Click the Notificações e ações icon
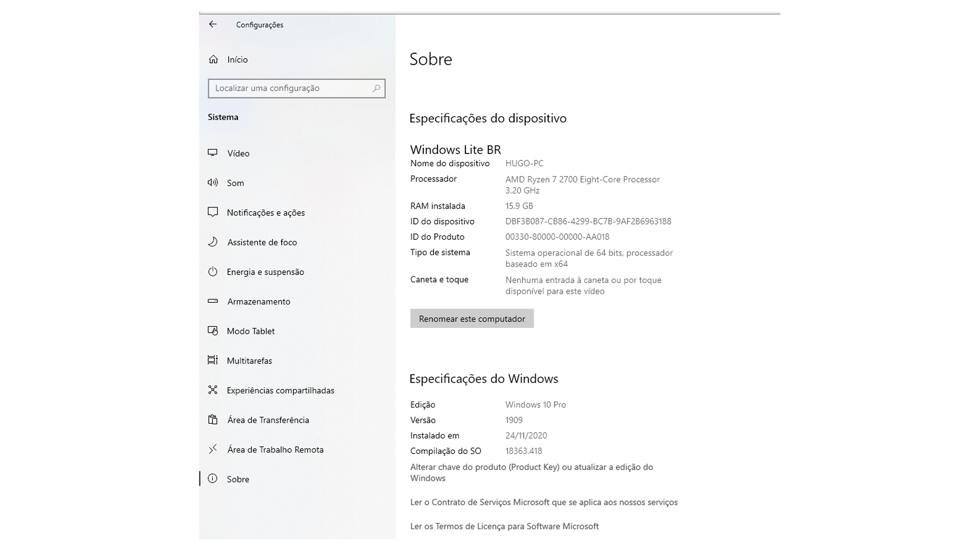The width and height of the screenshot is (980, 551). pos(213,212)
